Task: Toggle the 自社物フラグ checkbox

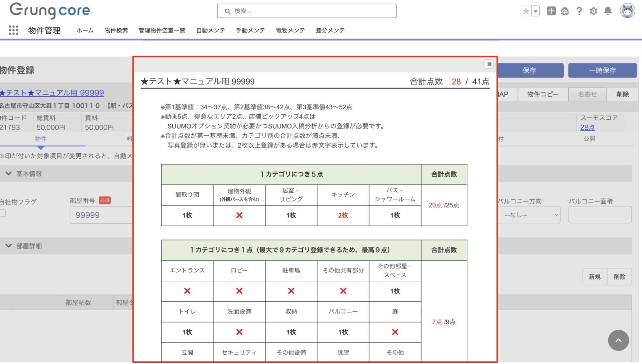Action: pos(3,213)
